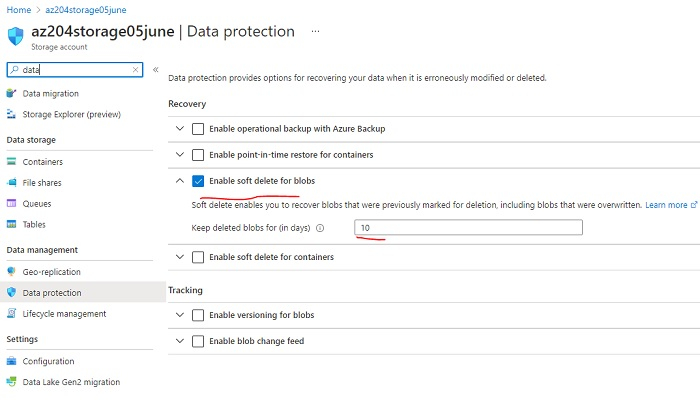Image resolution: width=700 pixels, height=404 pixels.
Task: Uncheck Enable soft delete for blobs
Action: click(x=198, y=181)
